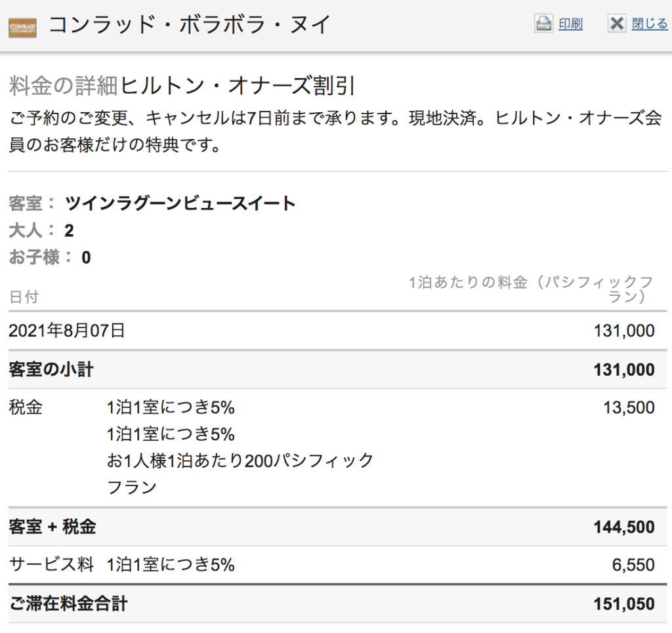Image resolution: width=672 pixels, height=633 pixels.
Task: Click the ご滞在料金合計 label
Action: [x=68, y=604]
